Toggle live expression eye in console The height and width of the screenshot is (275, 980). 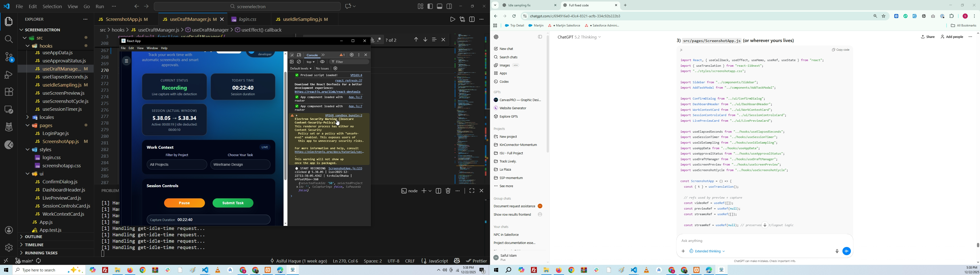[322, 62]
